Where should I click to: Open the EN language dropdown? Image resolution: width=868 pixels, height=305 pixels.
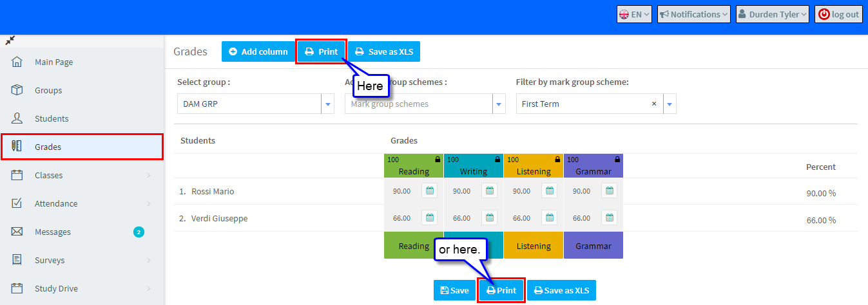point(635,15)
